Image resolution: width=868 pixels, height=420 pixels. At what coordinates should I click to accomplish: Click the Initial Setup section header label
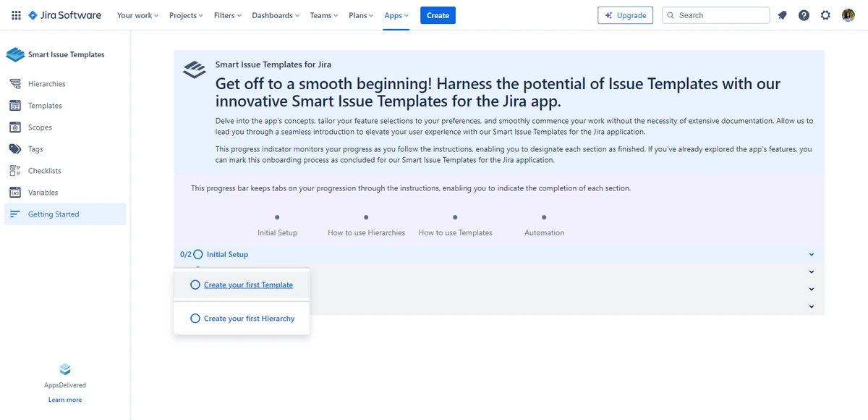(x=227, y=254)
